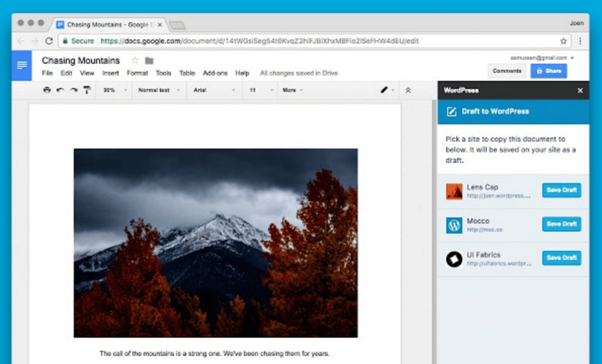
Task: Click the blue Share button
Action: click(x=549, y=71)
